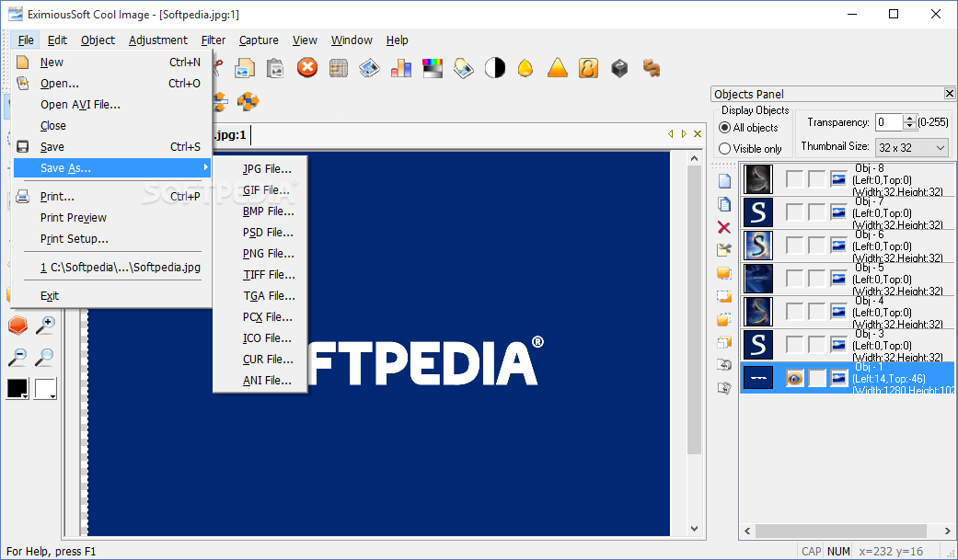
Task: Click the paste image clipboard icon
Action: coord(275,68)
